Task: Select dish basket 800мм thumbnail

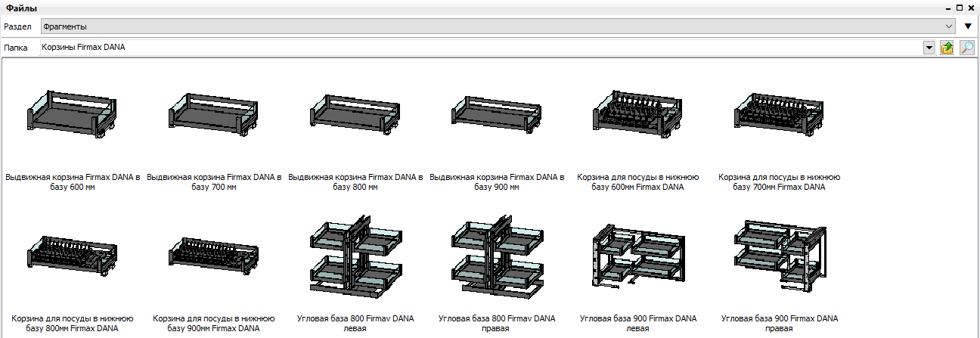Action: [73, 256]
